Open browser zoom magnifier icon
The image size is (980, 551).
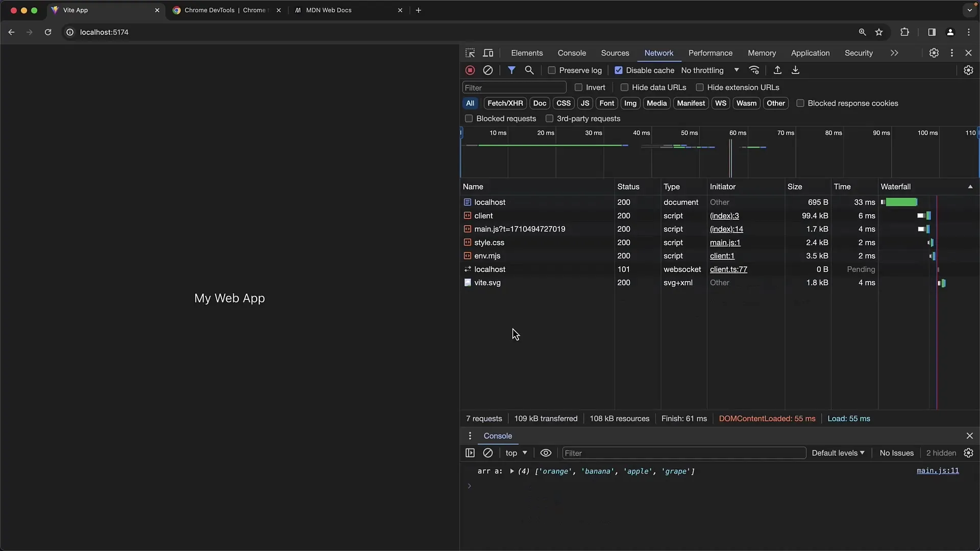pyautogui.click(x=862, y=32)
